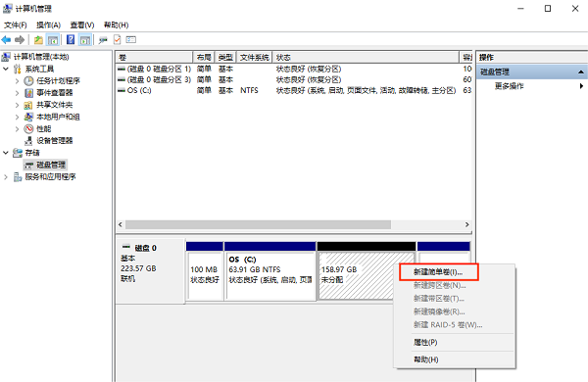
Task: Click the 事件查看器 icon in tree
Action: tap(28, 93)
